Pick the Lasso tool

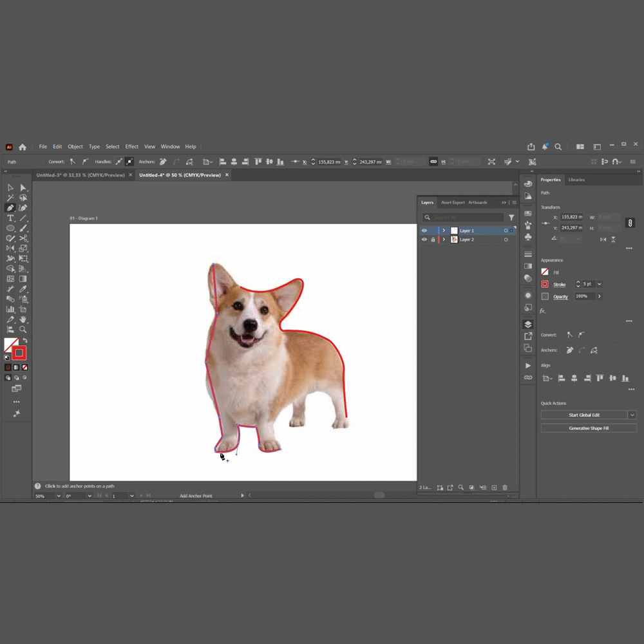click(23, 198)
